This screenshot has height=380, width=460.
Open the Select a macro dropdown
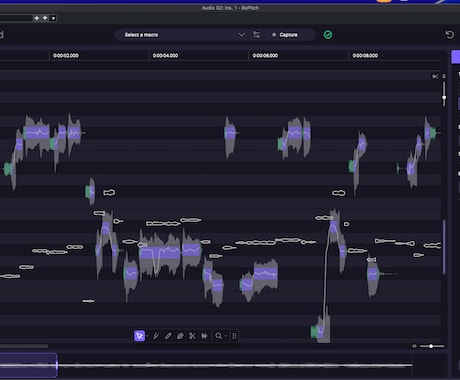[185, 35]
